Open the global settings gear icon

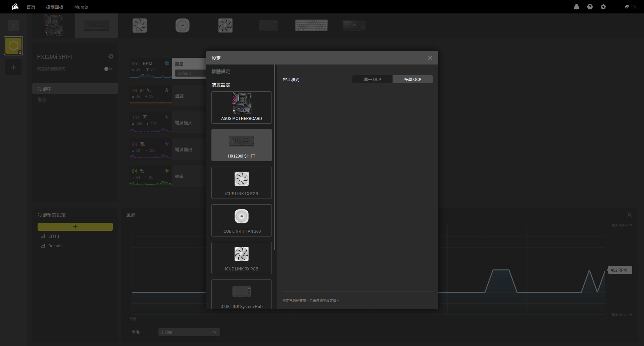603,7
